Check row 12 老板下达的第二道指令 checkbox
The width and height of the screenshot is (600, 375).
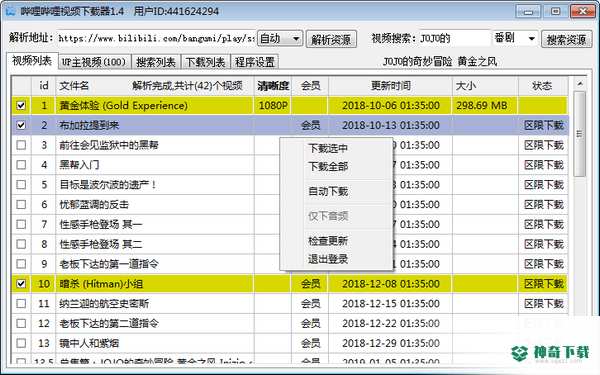(x=21, y=324)
